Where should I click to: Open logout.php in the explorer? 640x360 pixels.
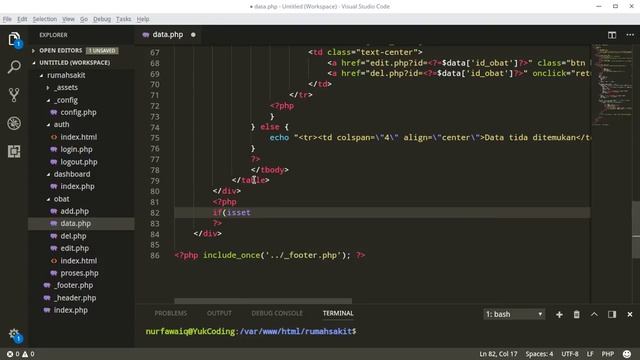pos(79,162)
